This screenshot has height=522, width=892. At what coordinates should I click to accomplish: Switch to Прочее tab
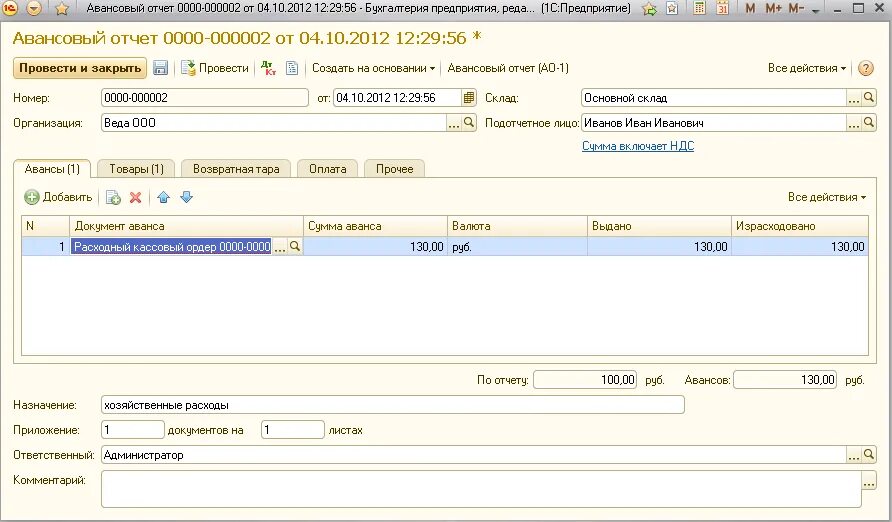pos(394,169)
